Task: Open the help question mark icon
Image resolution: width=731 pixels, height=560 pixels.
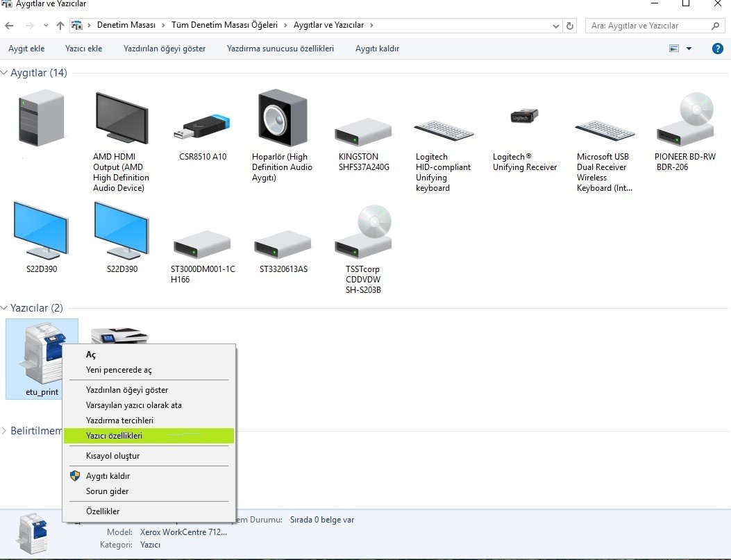Action: pyautogui.click(x=718, y=49)
